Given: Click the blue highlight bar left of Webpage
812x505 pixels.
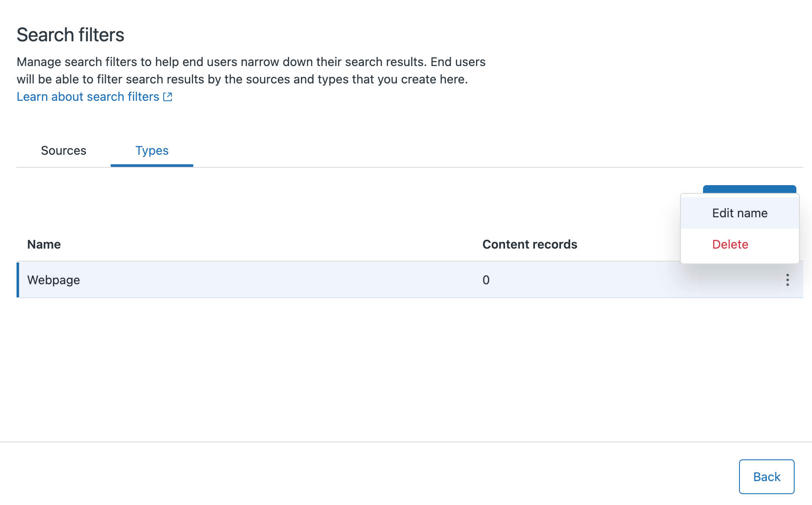Looking at the screenshot, I should [18, 280].
